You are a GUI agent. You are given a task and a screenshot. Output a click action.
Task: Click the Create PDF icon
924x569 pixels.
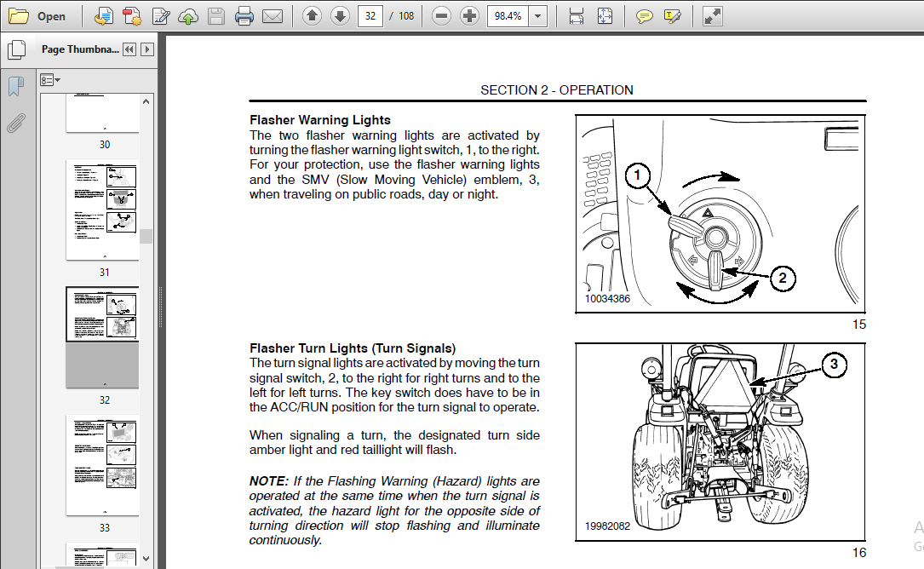tap(132, 16)
